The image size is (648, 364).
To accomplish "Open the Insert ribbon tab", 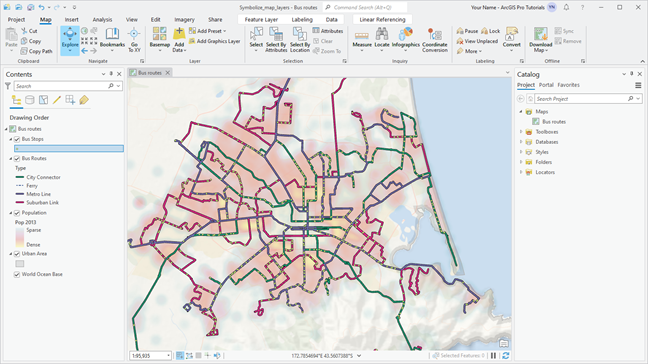I will pos(71,19).
